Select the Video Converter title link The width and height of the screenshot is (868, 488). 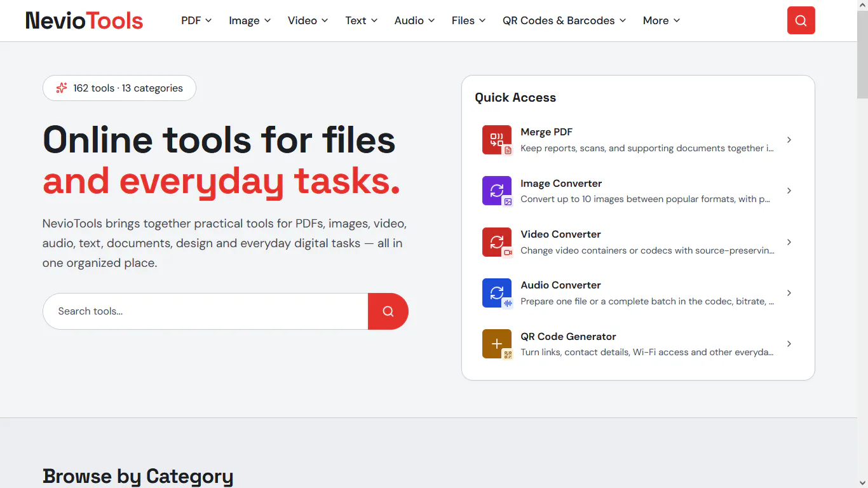pyautogui.click(x=560, y=234)
